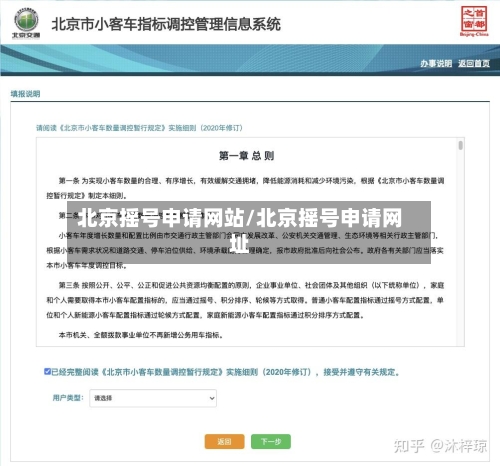
Task: Click the 填报说明 section heading
Action: tap(25, 94)
